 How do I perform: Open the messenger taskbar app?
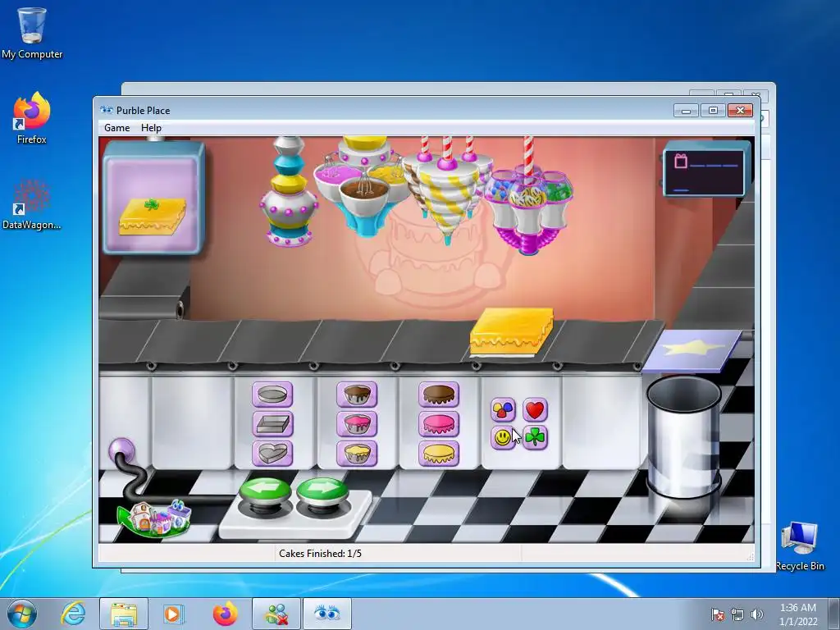[x=276, y=614]
